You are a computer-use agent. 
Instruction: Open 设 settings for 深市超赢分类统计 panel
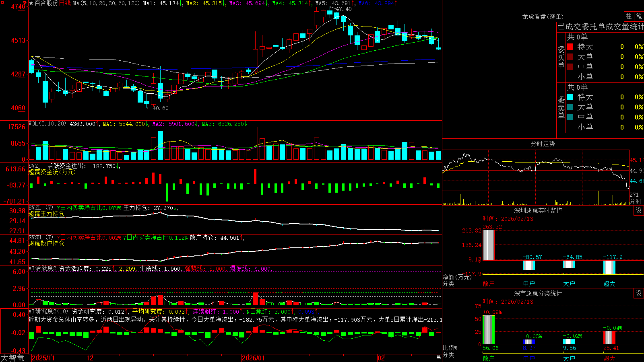point(639,293)
